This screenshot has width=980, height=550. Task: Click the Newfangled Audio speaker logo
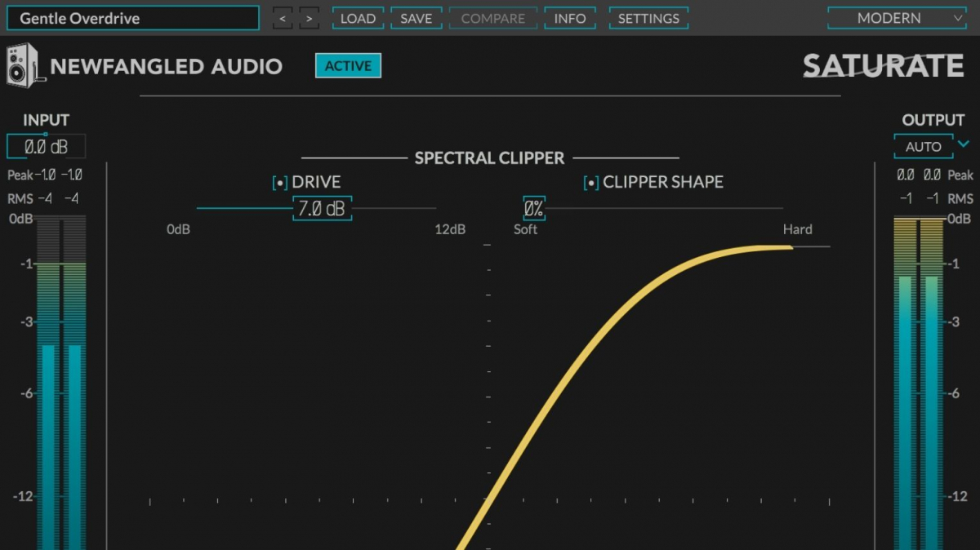(24, 65)
